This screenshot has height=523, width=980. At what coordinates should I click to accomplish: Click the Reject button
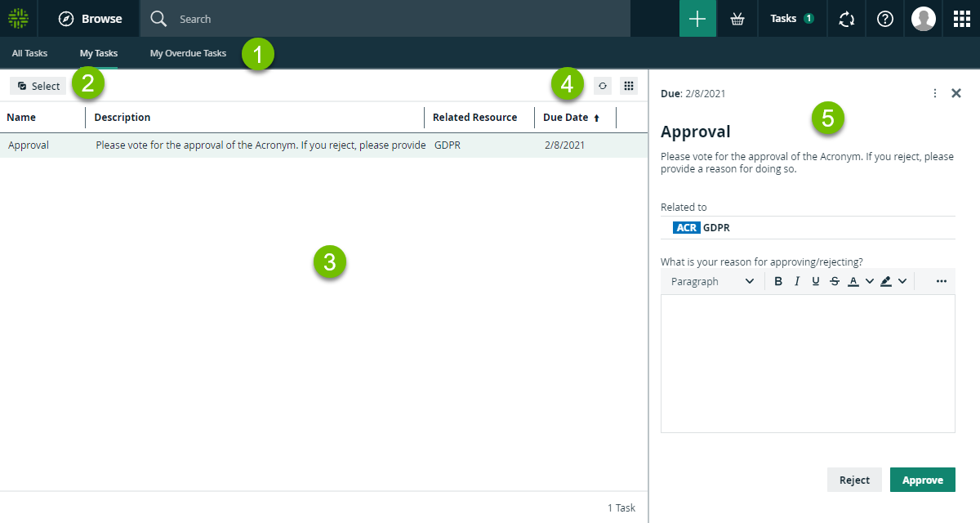[854, 480]
